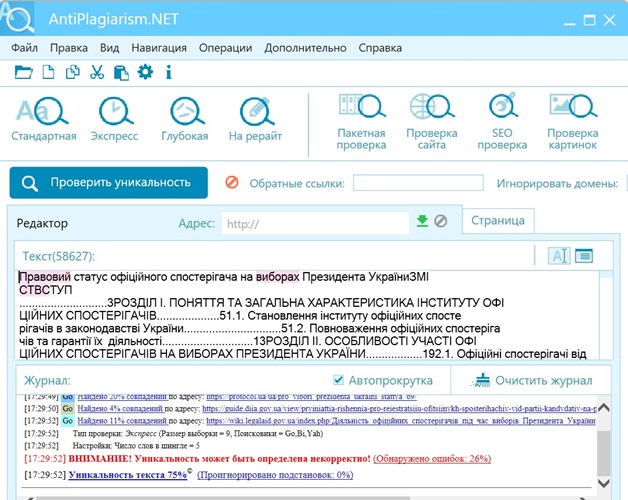Click the Обратные ссылки input field
628x500 pixels.
[418, 183]
